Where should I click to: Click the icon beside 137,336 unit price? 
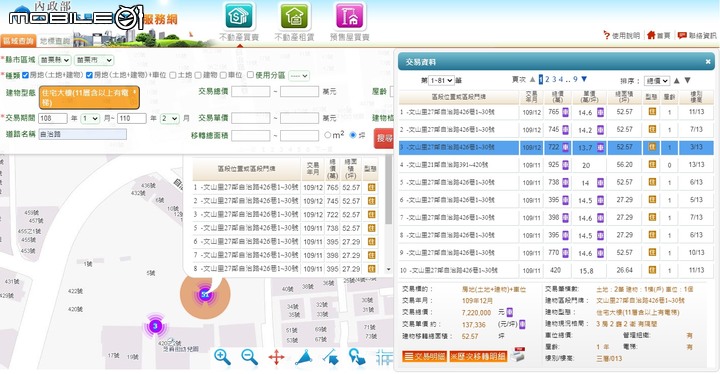(523, 324)
